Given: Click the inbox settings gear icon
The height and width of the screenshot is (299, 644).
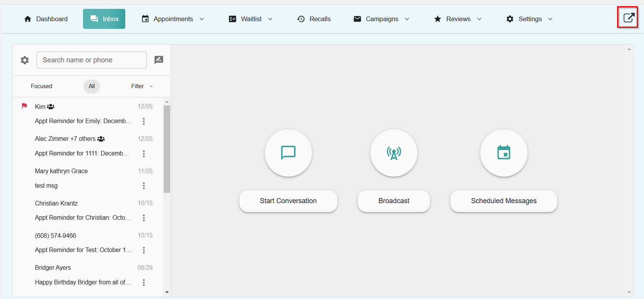Looking at the screenshot, I should 25,60.
